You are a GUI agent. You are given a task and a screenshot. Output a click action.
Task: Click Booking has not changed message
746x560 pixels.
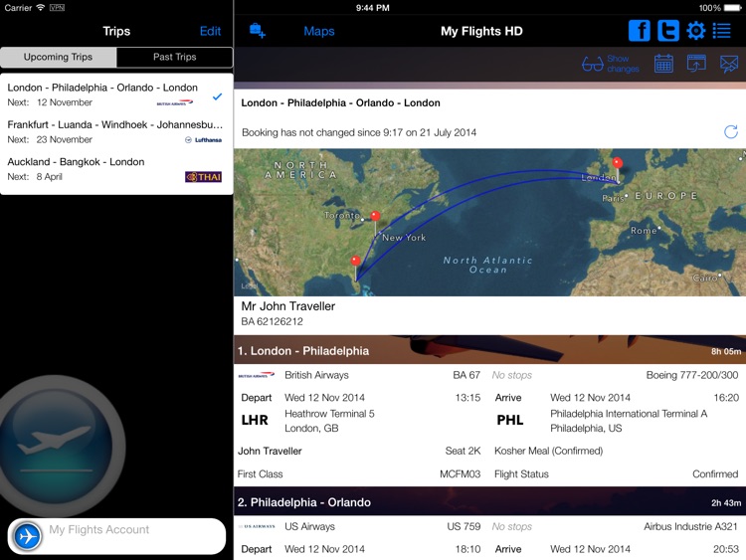point(359,132)
